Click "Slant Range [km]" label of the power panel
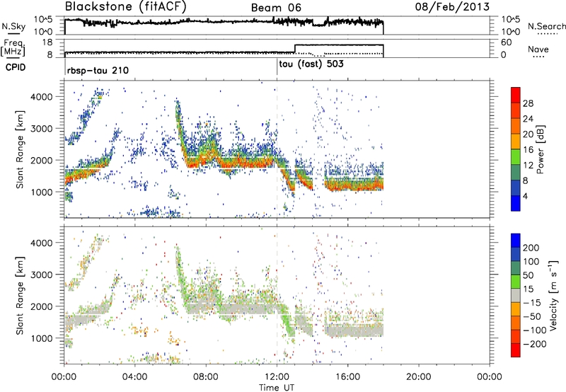Screen dimensions: 566x392 [x=20, y=149]
